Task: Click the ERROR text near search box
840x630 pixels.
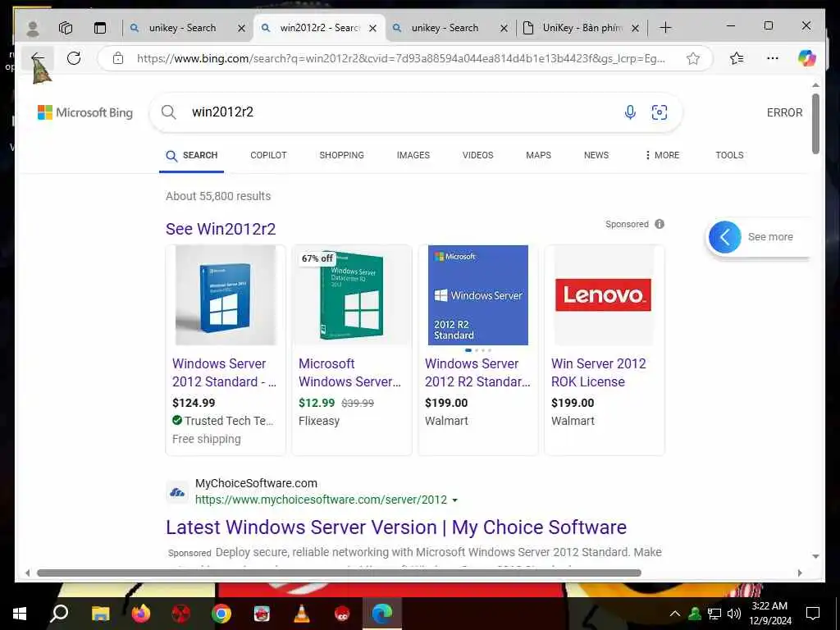Action: click(x=784, y=112)
